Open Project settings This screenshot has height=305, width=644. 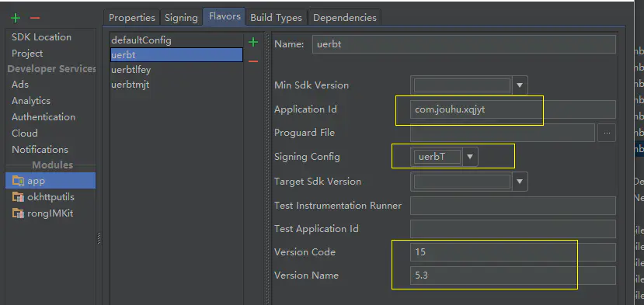pos(27,54)
